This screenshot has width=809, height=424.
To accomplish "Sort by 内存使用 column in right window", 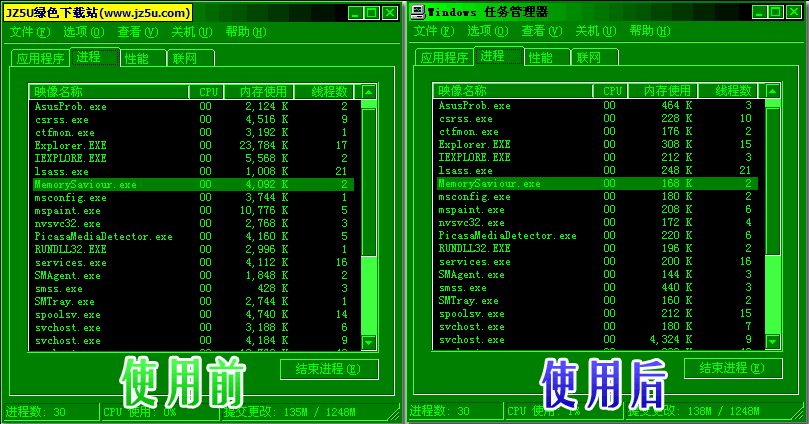I will (x=663, y=91).
